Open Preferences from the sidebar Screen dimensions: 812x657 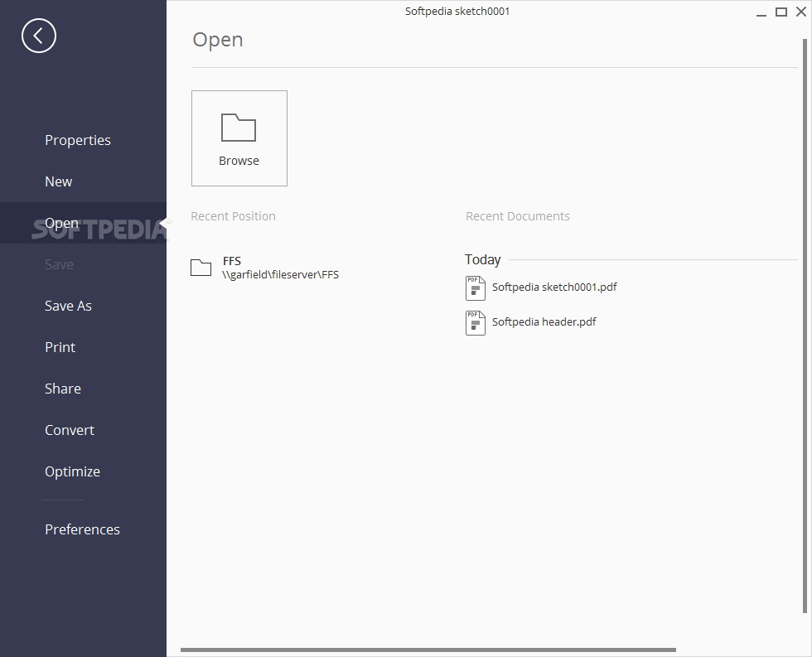(x=82, y=529)
